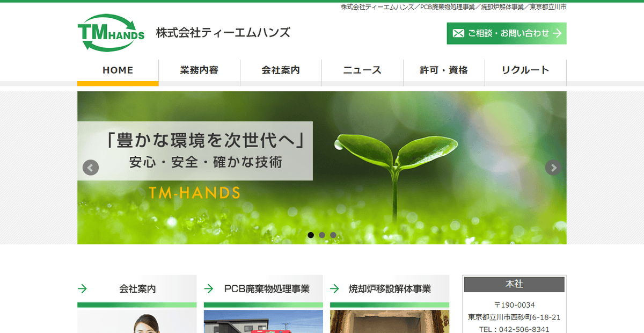Click the envelope icon in the contact button
Viewport: 644px width, 333px height.
click(457, 33)
